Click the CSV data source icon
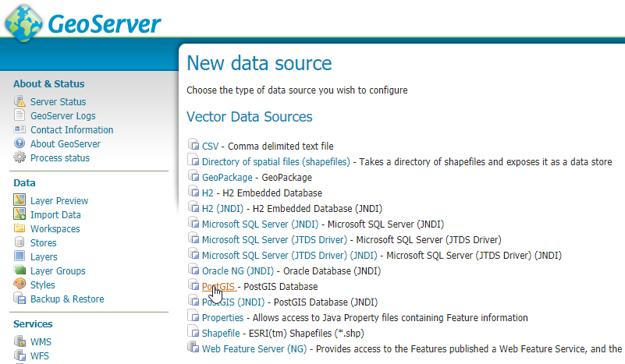This screenshot has height=364, width=625. (194, 144)
